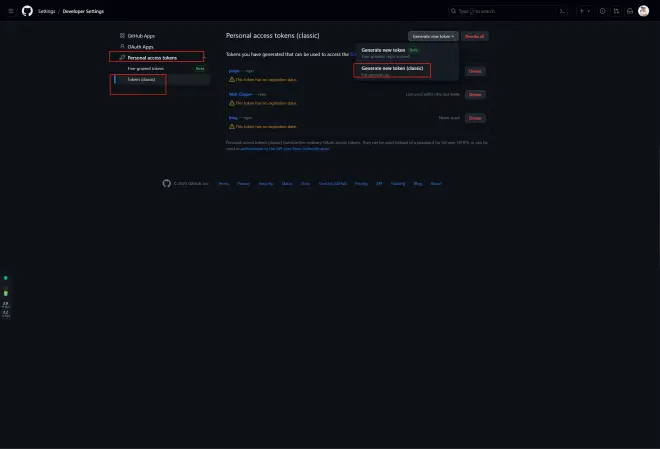The image size is (660, 449).
Task: Open the issues icon in header
Action: pos(602,11)
